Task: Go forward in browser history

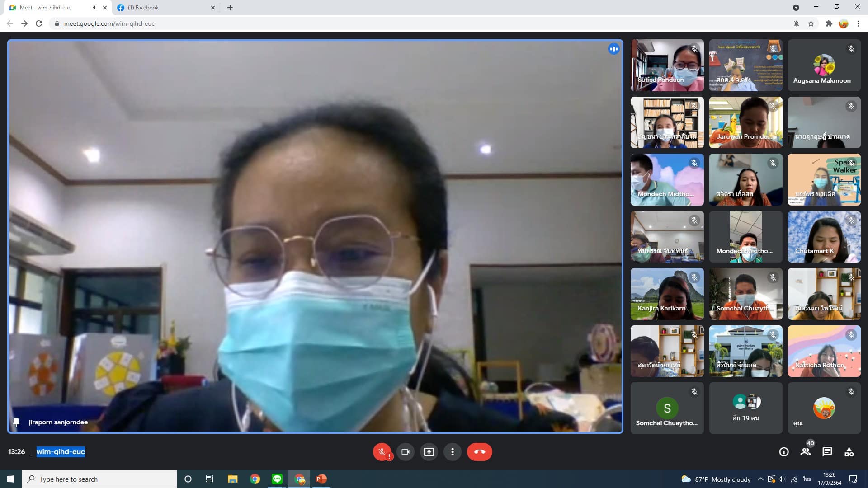Action: (24, 23)
